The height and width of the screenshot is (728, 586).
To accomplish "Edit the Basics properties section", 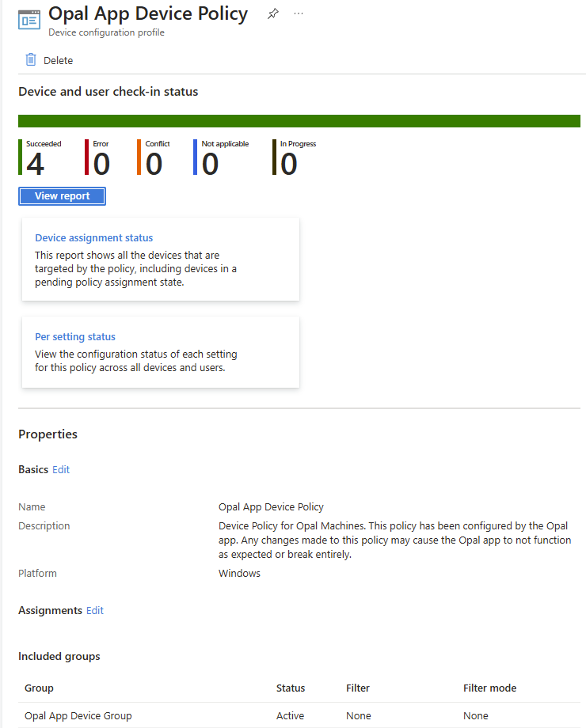I will pos(61,469).
